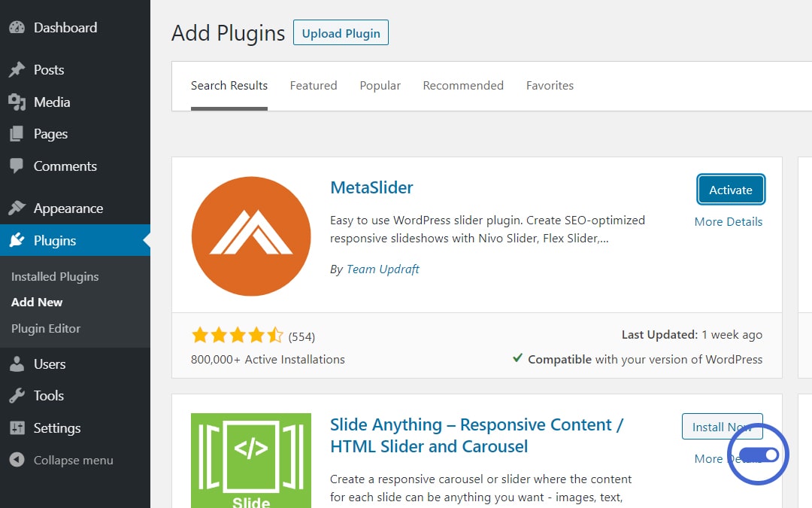Open the Media library icon
This screenshot has height=508, width=812.
coord(17,102)
